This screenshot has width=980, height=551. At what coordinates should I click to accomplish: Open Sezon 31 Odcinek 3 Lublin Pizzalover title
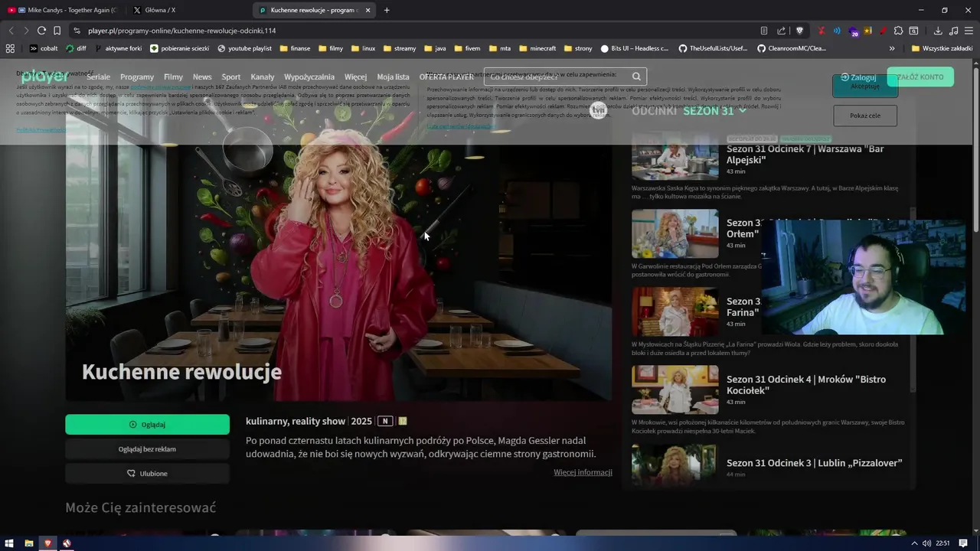click(x=815, y=463)
